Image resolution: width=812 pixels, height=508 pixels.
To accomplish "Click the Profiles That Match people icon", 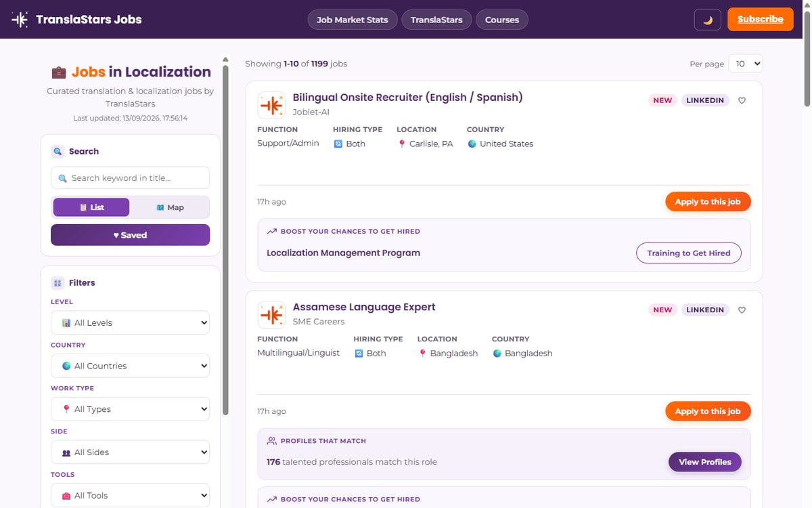I will click(272, 440).
